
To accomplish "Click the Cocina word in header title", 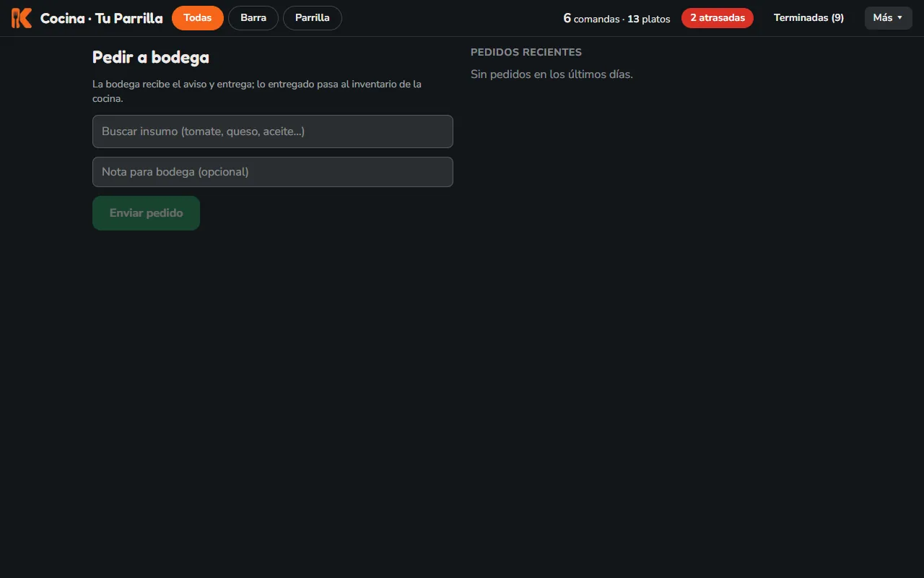I will [x=62, y=18].
